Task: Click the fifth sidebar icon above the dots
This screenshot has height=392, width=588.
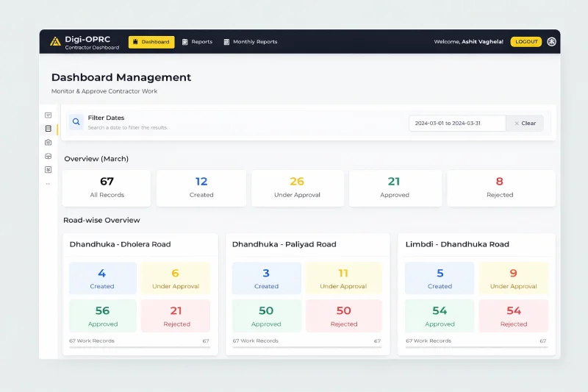Action: tap(48, 169)
